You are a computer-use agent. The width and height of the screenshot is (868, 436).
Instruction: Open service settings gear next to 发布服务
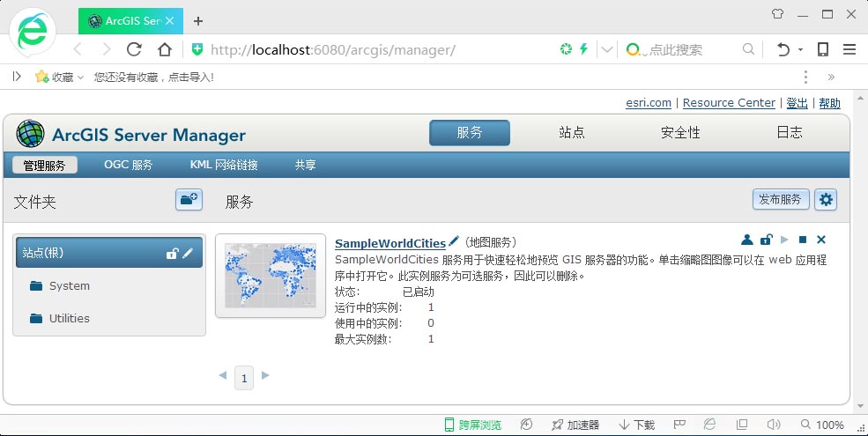pos(826,200)
